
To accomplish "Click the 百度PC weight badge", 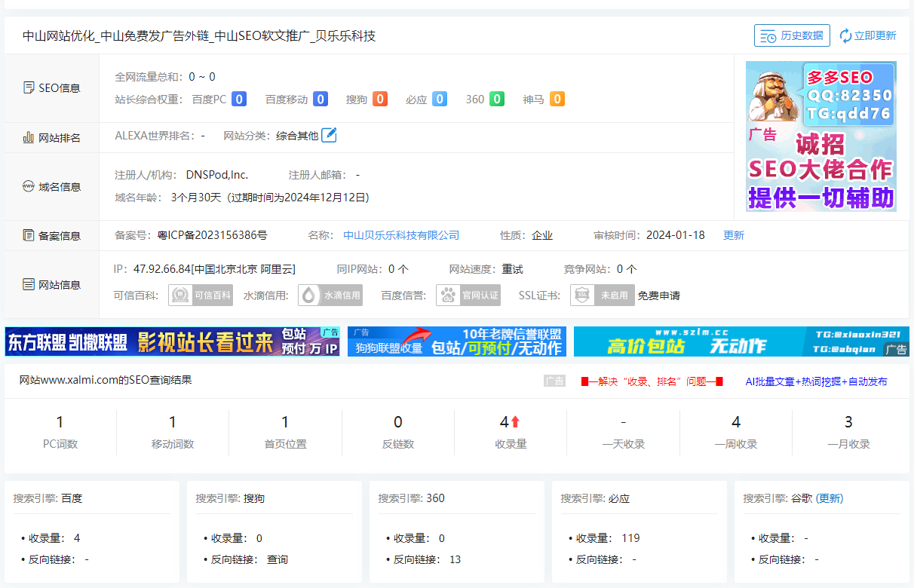I will pyautogui.click(x=239, y=99).
